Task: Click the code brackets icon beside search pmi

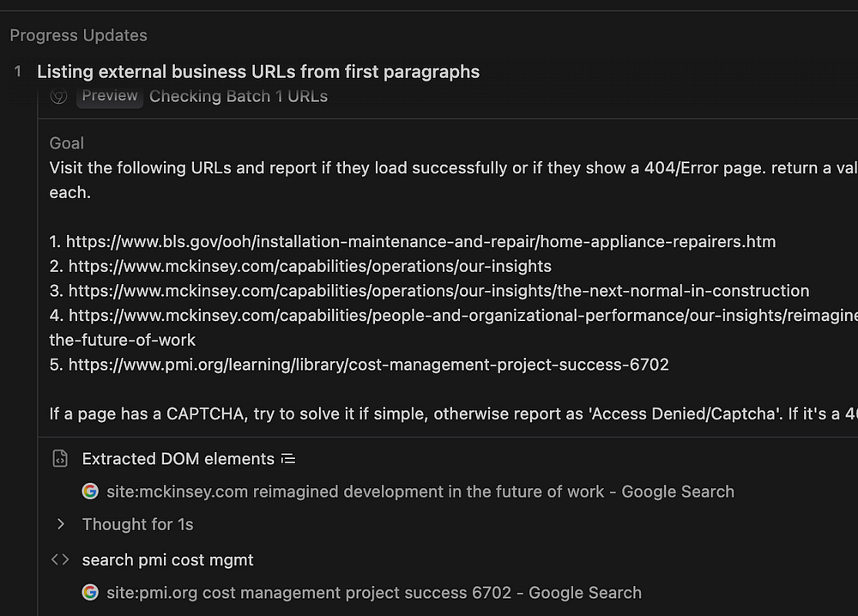Action: point(60,560)
